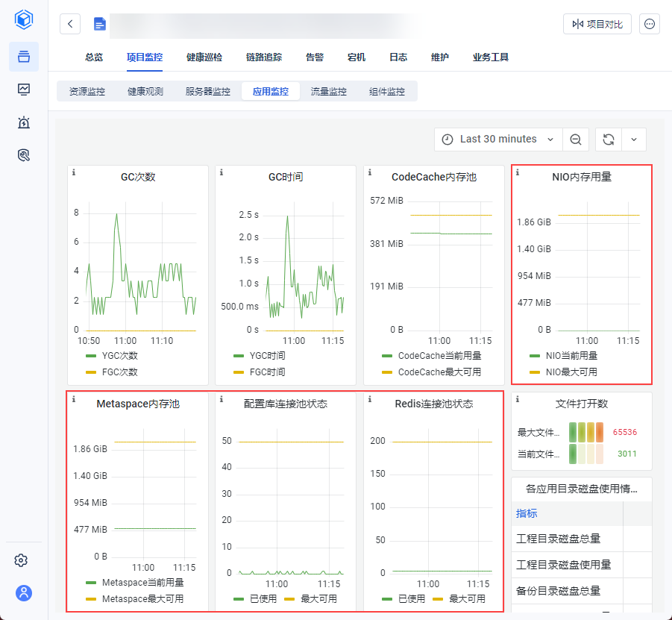This screenshot has width=672, height=620.
Task: Open NIO内存用量 panel title menu
Action: coord(582,177)
